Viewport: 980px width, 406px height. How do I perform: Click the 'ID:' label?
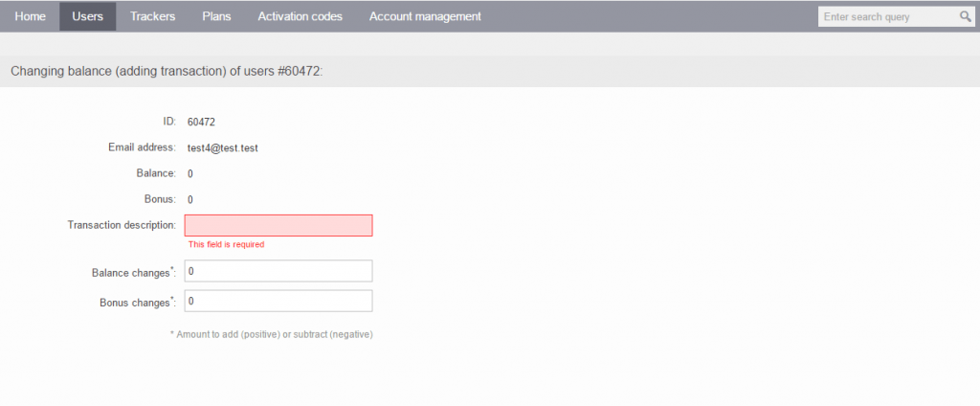tap(169, 121)
